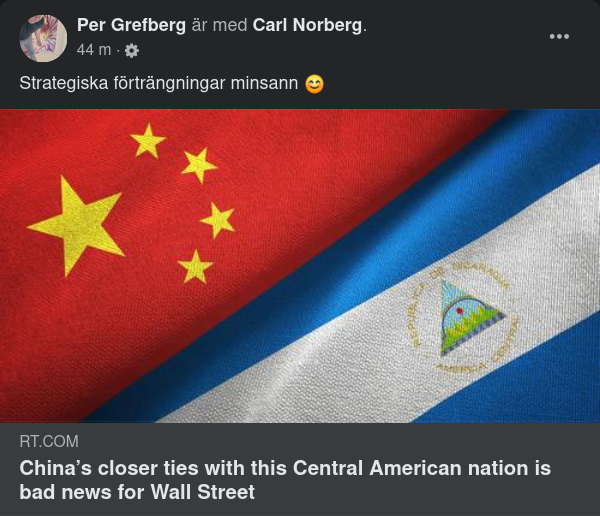Open Per Grefberg's profile picture
The width and height of the screenshot is (600, 516).
click(43, 39)
